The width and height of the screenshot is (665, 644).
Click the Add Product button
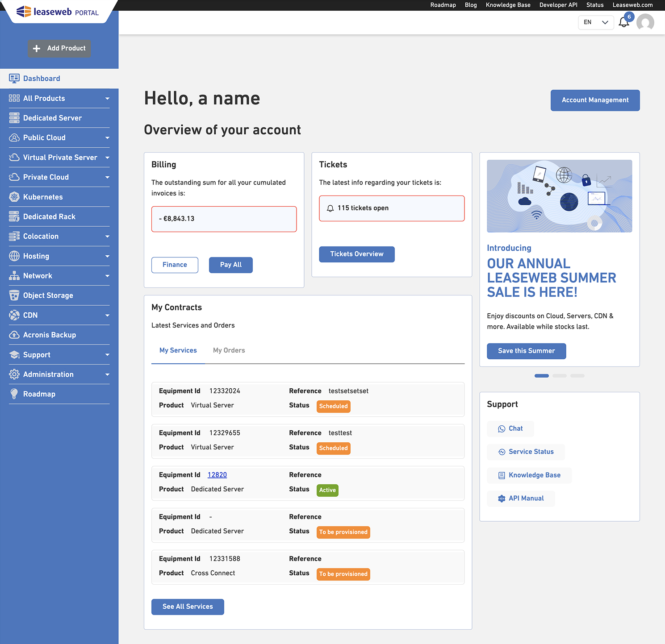(59, 48)
